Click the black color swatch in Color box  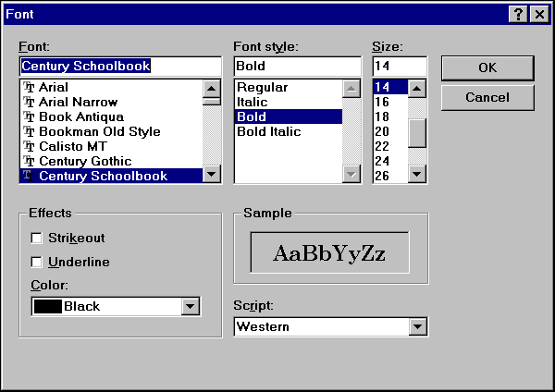coord(47,306)
